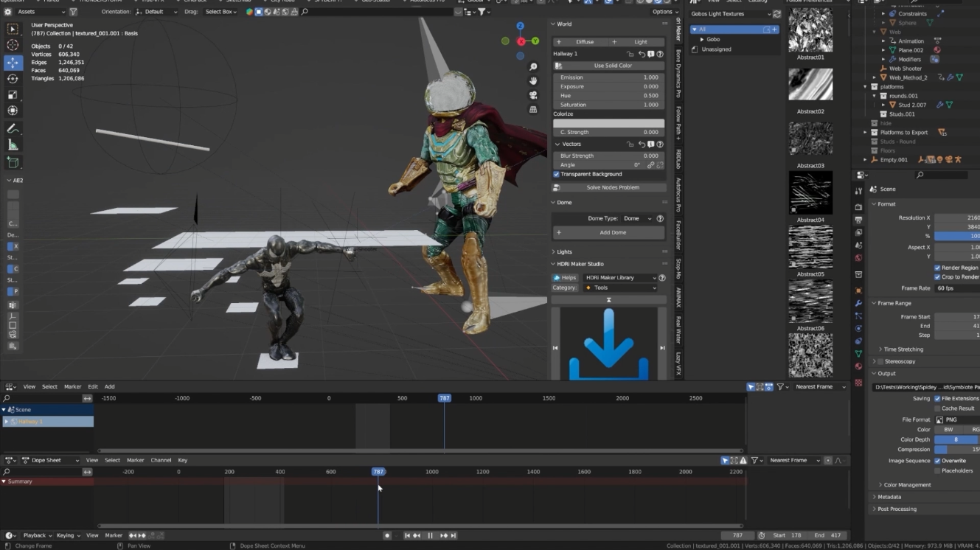Image resolution: width=980 pixels, height=550 pixels.
Task: Open the Orientation Default dropdown
Action: click(x=157, y=12)
